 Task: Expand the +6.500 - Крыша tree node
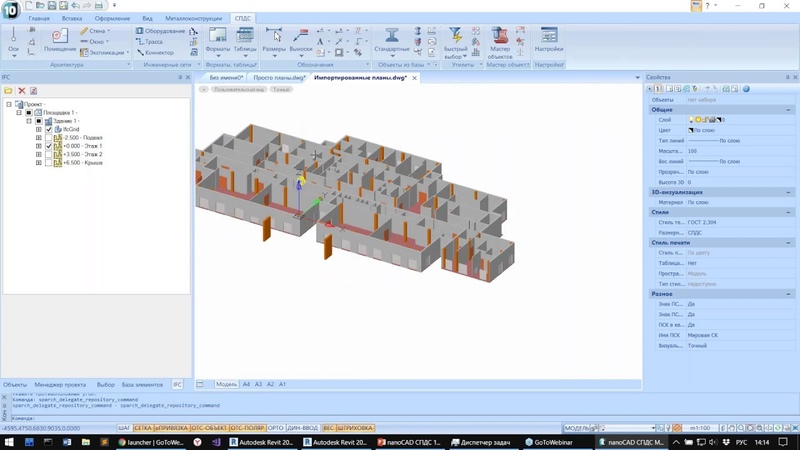(x=39, y=163)
